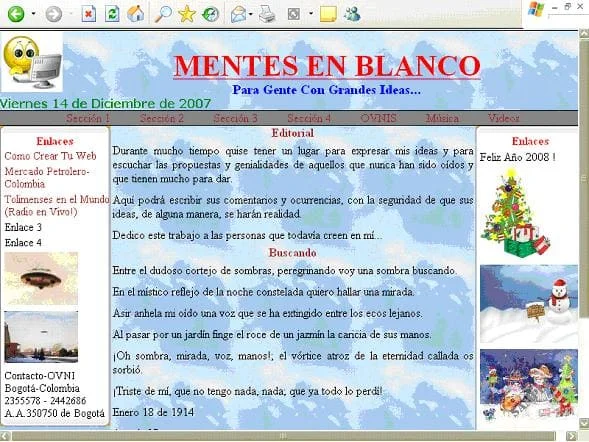Click the Feliz Año 2008 text
The width and height of the screenshot is (589, 442).
pyautogui.click(x=518, y=157)
